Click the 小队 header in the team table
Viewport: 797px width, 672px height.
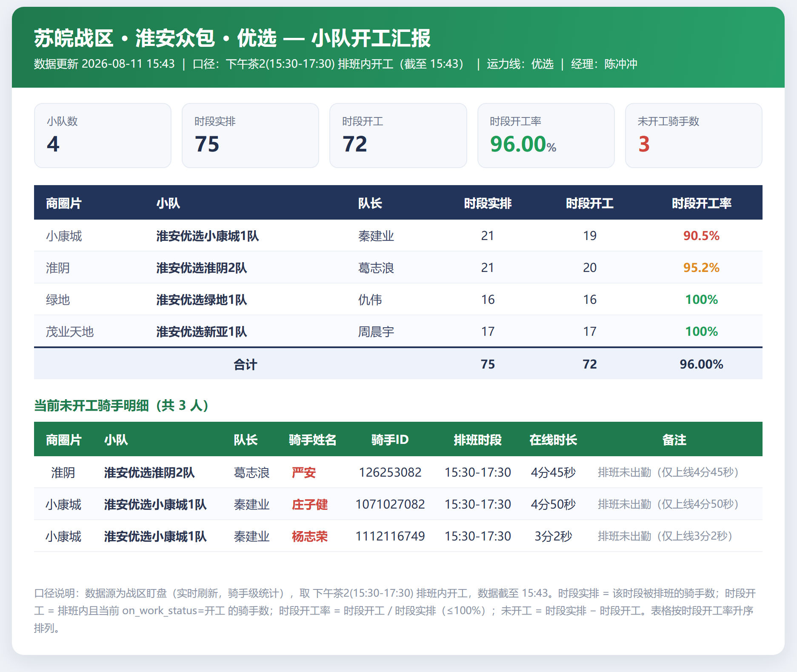[168, 203]
